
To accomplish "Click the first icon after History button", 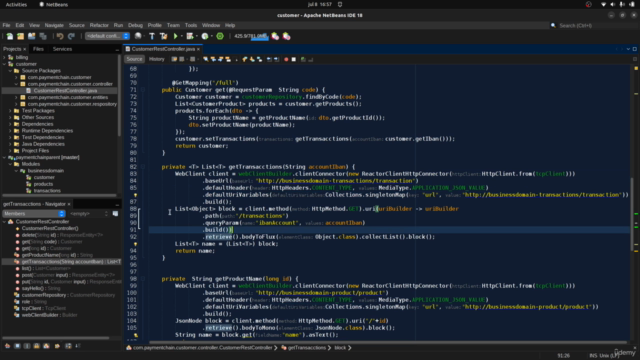I will pyautogui.click(x=174, y=60).
